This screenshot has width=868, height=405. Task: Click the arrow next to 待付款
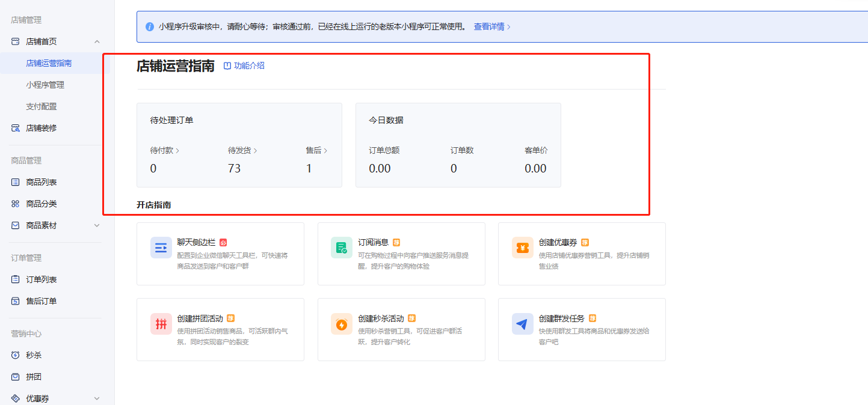[x=177, y=151]
